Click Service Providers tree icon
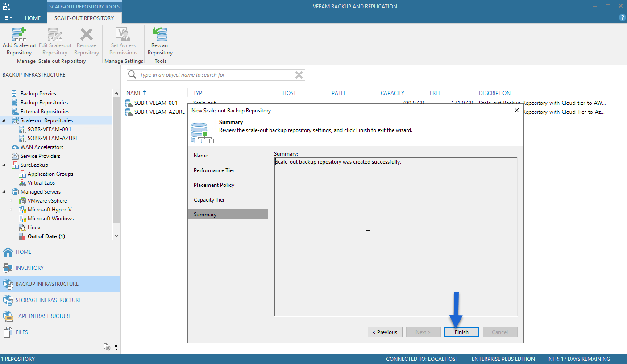 coord(15,156)
